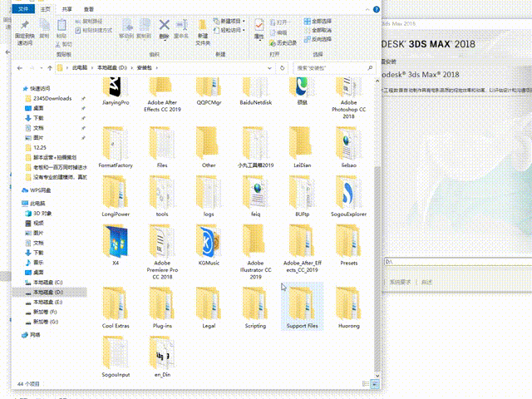Select the FormatFactory folder

point(116,147)
